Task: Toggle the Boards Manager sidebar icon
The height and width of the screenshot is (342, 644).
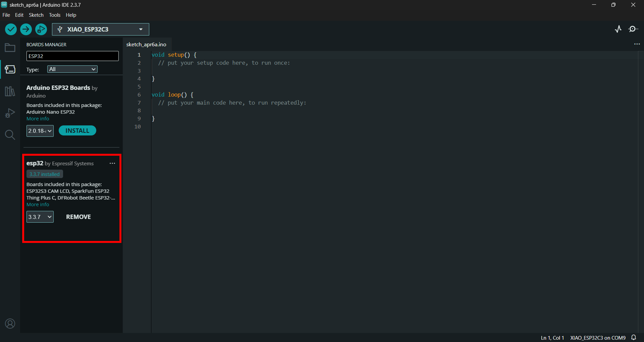Action: (x=10, y=69)
